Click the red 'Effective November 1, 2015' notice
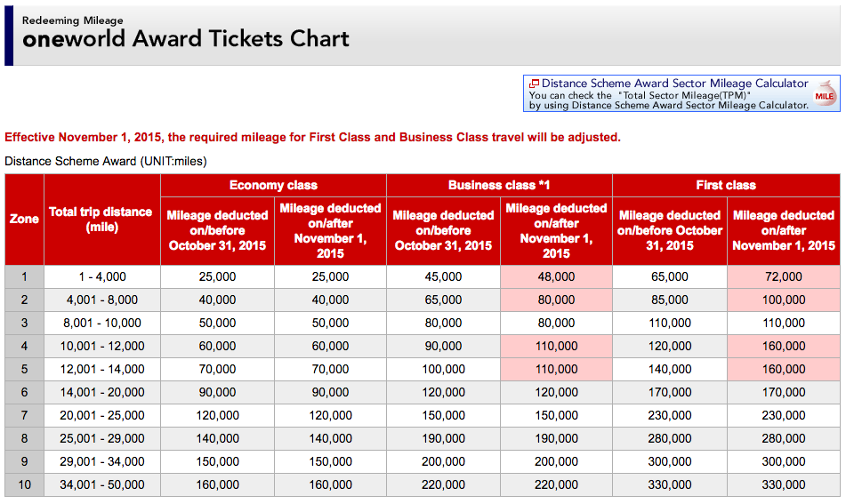Image resolution: width=846 pixels, height=504 pixels. pyautogui.click(x=312, y=137)
